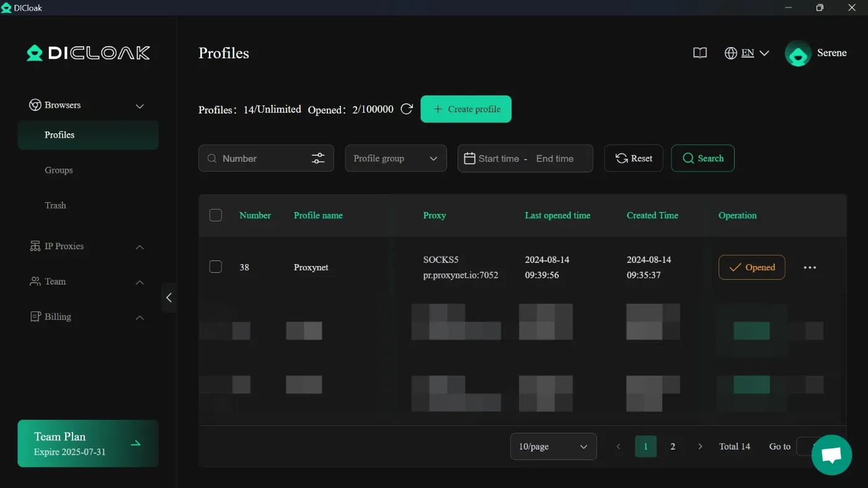Restore down the DICloak window
The width and height of the screenshot is (868, 488).
[820, 7]
